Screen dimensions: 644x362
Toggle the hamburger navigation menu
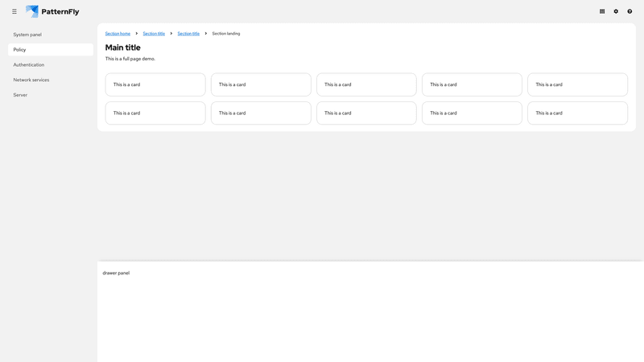(14, 11)
